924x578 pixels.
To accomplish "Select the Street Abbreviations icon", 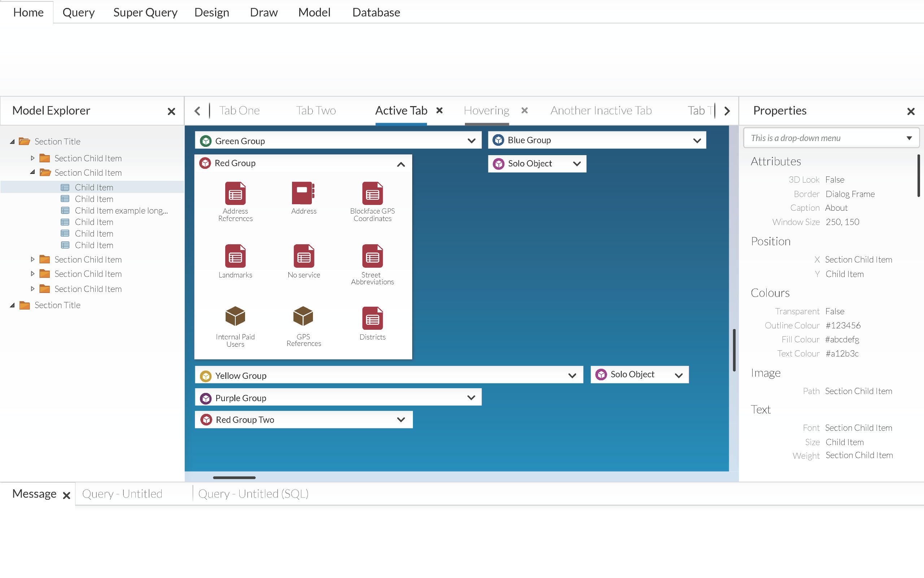I will pos(372,256).
